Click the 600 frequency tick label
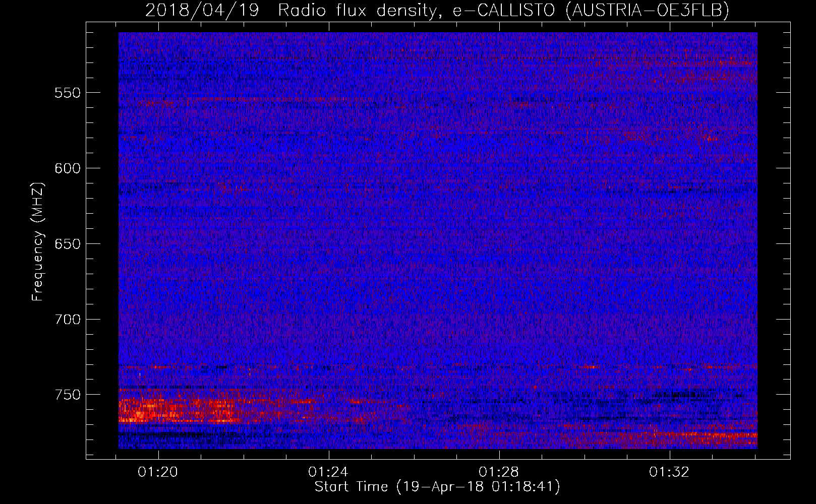Image resolution: width=816 pixels, height=504 pixels. pos(68,168)
